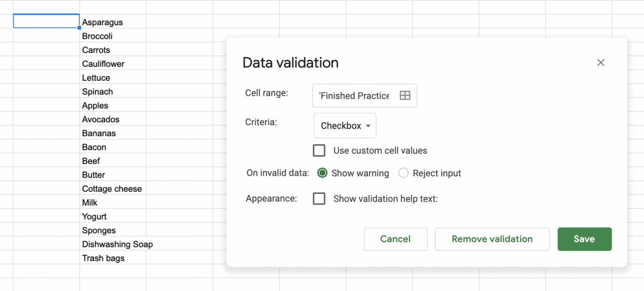This screenshot has height=291, width=644.
Task: Select the Show warning radio button
Action: pyautogui.click(x=322, y=173)
